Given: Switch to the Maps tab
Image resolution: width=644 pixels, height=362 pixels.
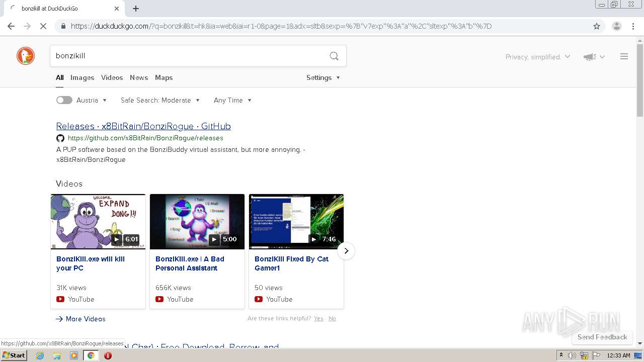Looking at the screenshot, I should click(x=164, y=77).
